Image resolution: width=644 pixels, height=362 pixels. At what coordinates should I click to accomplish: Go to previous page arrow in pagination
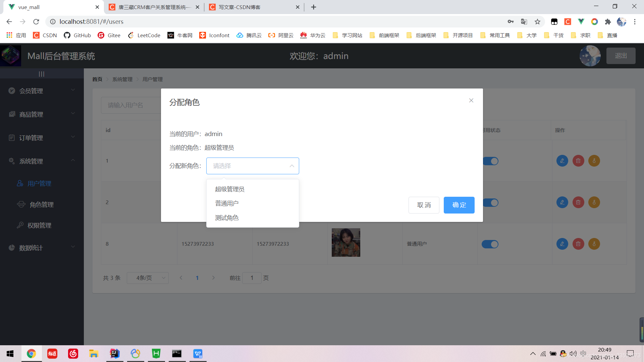[x=181, y=278]
